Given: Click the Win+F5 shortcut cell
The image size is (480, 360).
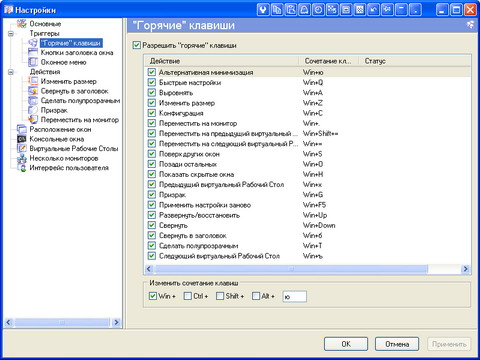Looking at the screenshot, I should click(x=314, y=205).
